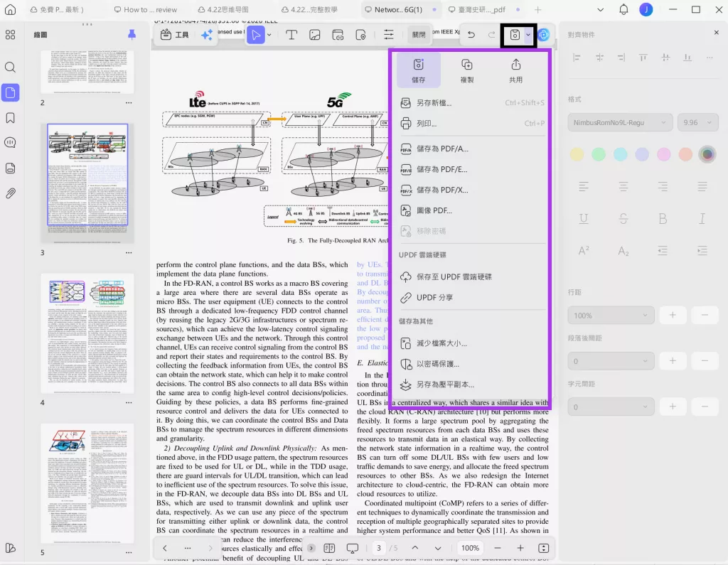Viewport: 728px width, 565px height.
Task: Switch to the Networ..6G(1) tab
Action: point(399,9)
